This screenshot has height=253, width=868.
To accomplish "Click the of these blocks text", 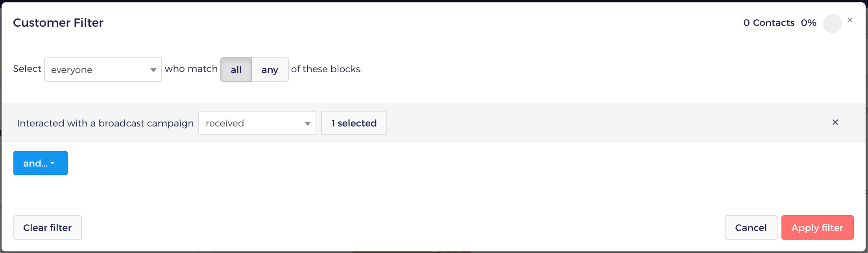I will [x=327, y=69].
